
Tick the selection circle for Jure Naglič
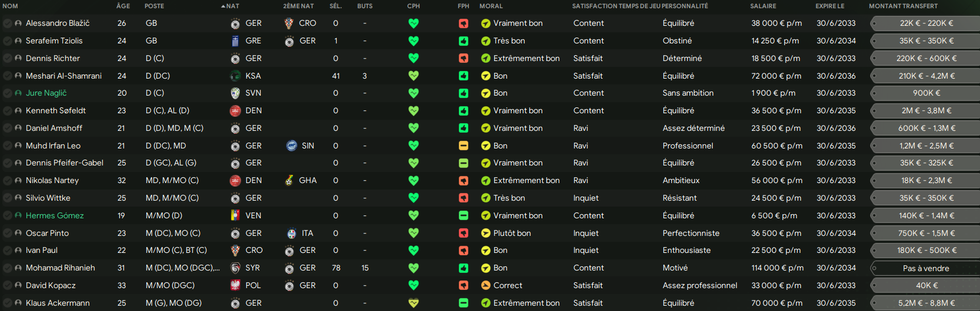click(8, 93)
